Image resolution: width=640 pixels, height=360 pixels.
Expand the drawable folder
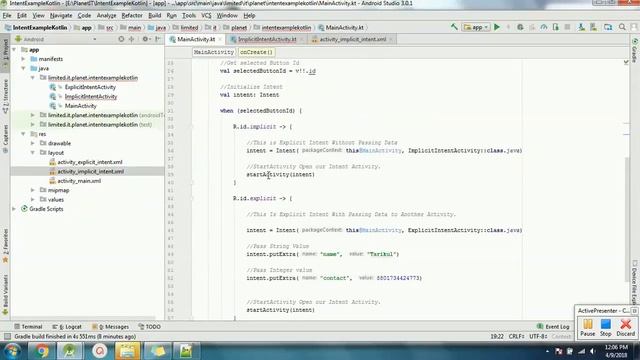pos(33,143)
